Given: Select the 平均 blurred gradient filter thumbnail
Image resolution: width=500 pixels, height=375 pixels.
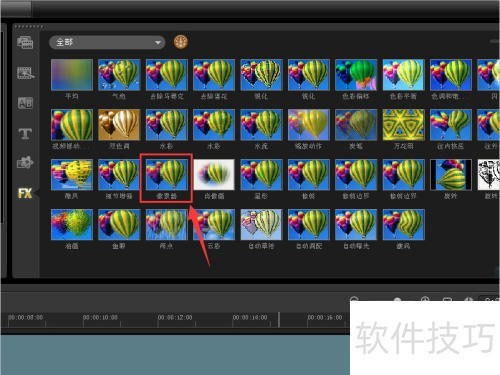Looking at the screenshot, I should [x=72, y=75].
